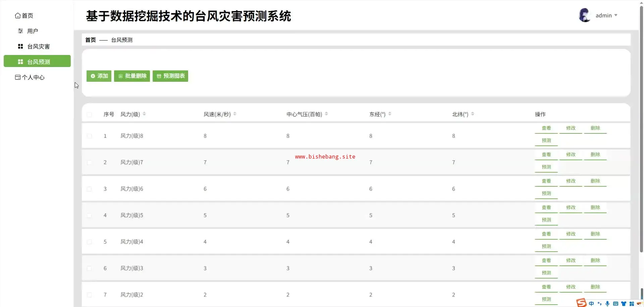Sort table by 中心气压(百帕) column arrows

pos(326,114)
